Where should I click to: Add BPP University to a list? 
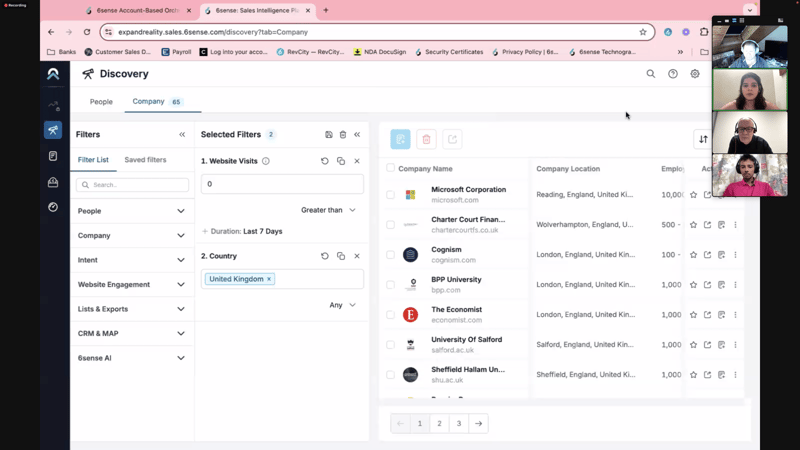pos(721,285)
